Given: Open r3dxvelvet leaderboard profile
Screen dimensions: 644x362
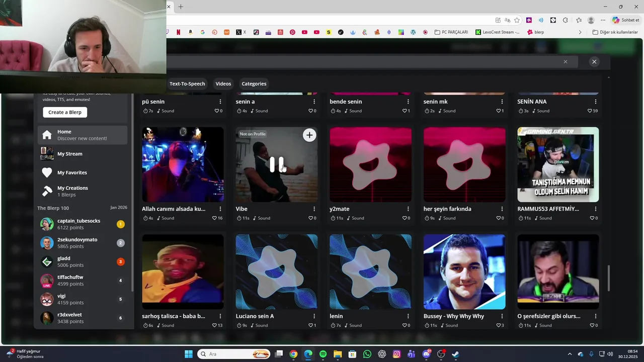Looking at the screenshot, I should pos(83,318).
